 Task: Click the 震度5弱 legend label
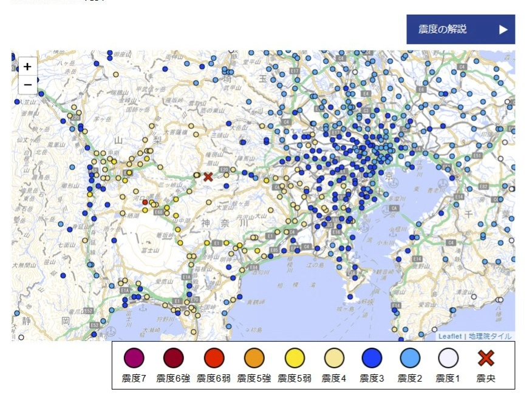pyautogui.click(x=295, y=379)
